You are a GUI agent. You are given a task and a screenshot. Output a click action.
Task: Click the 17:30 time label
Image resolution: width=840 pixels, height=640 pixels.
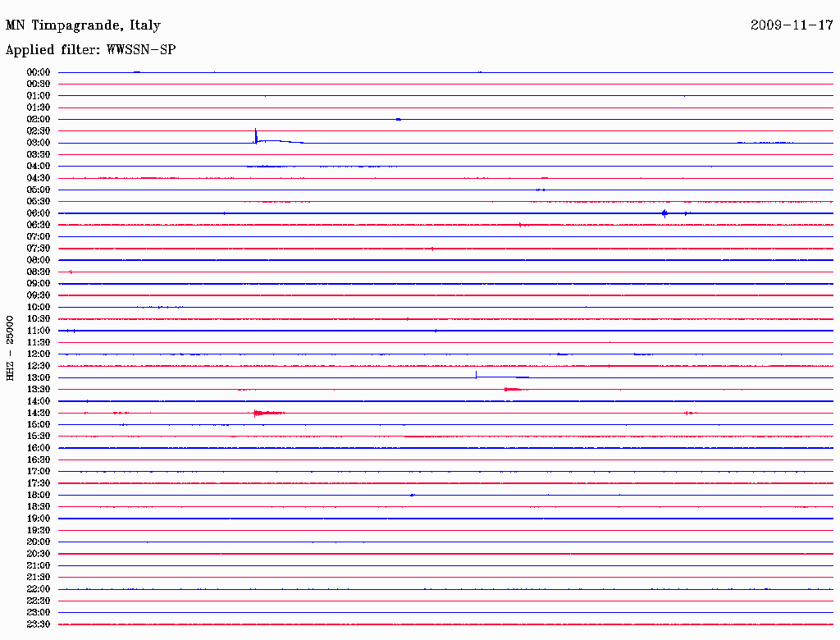pyautogui.click(x=39, y=483)
